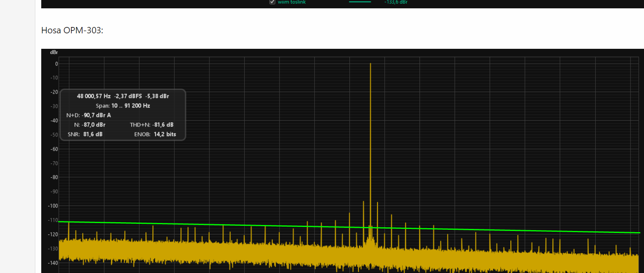Uncheck the wiim toslink checkbox
Image resolution: width=644 pixels, height=273 pixels.
(272, 2)
